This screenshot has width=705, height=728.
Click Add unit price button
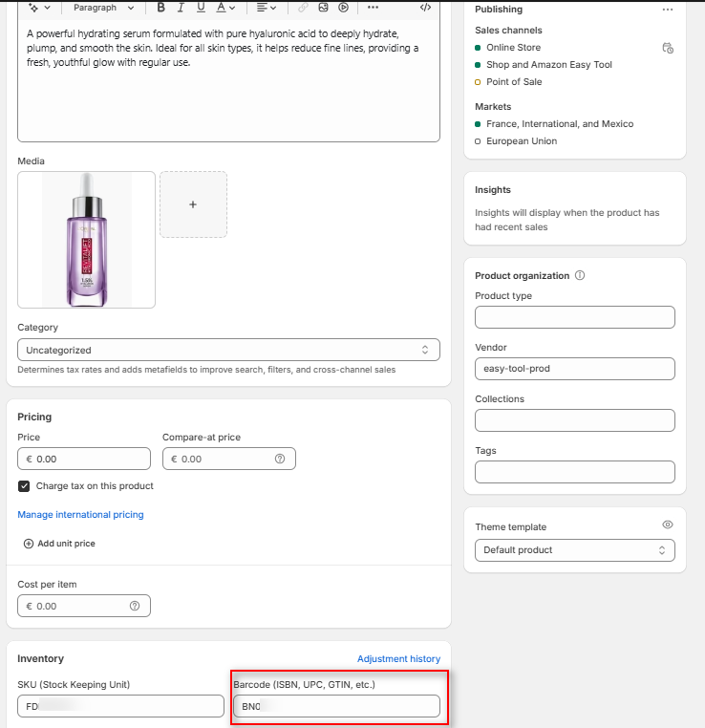tap(59, 544)
